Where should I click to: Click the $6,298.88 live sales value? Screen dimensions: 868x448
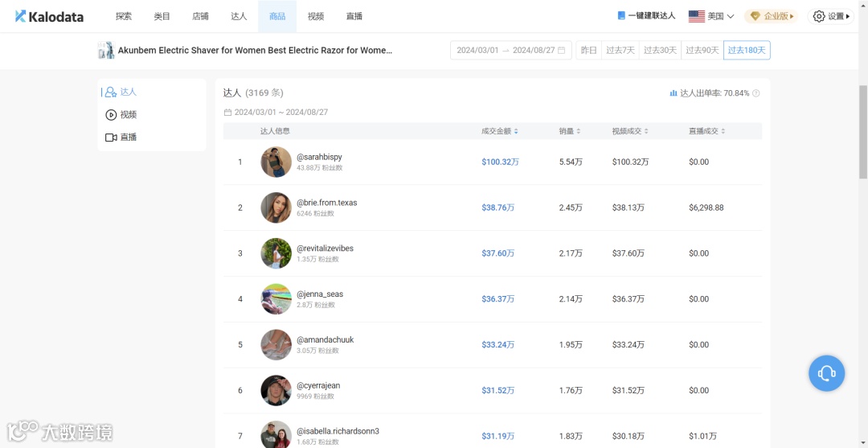pyautogui.click(x=706, y=208)
